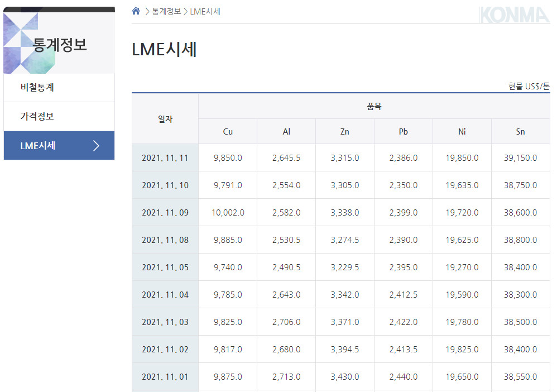The image size is (557, 392).
Task: Select date cell 2021. 11. 02
Action: 165,350
